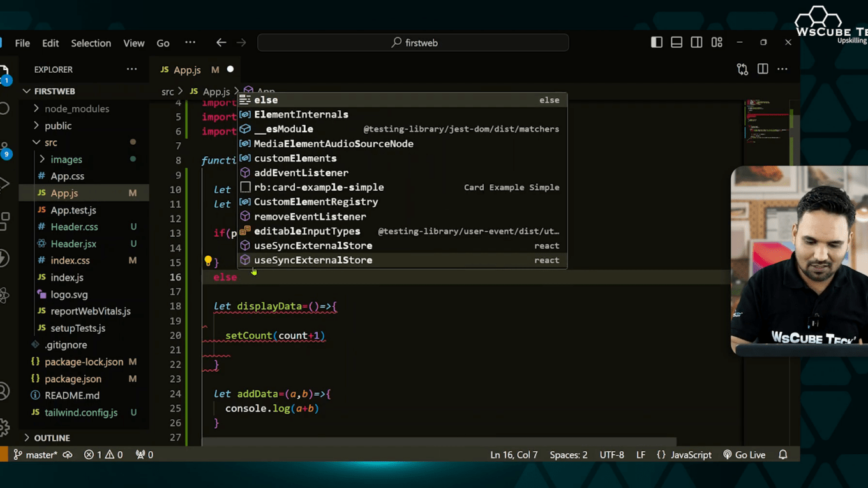Change encoding via UTF-8 status item
This screenshot has width=868, height=488.
[x=612, y=455]
